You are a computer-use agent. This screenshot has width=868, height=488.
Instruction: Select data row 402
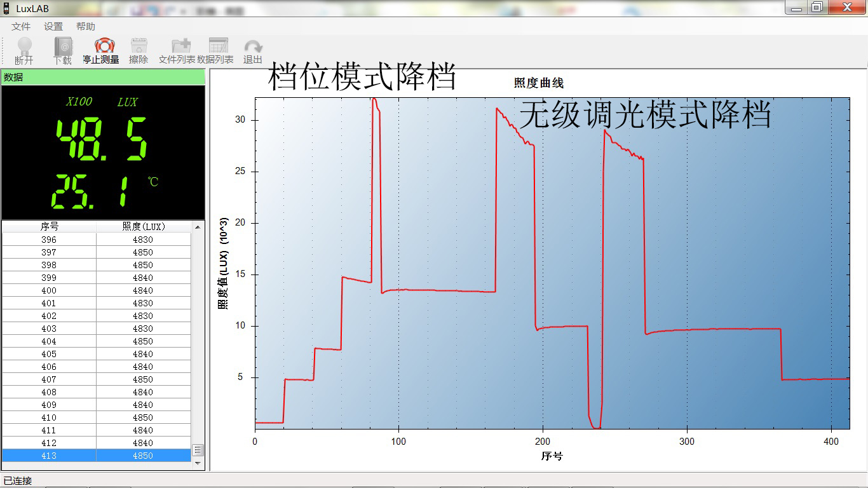97,316
